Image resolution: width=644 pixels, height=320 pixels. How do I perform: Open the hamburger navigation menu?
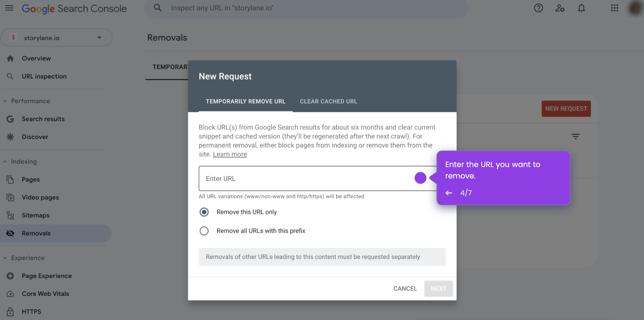(9, 8)
